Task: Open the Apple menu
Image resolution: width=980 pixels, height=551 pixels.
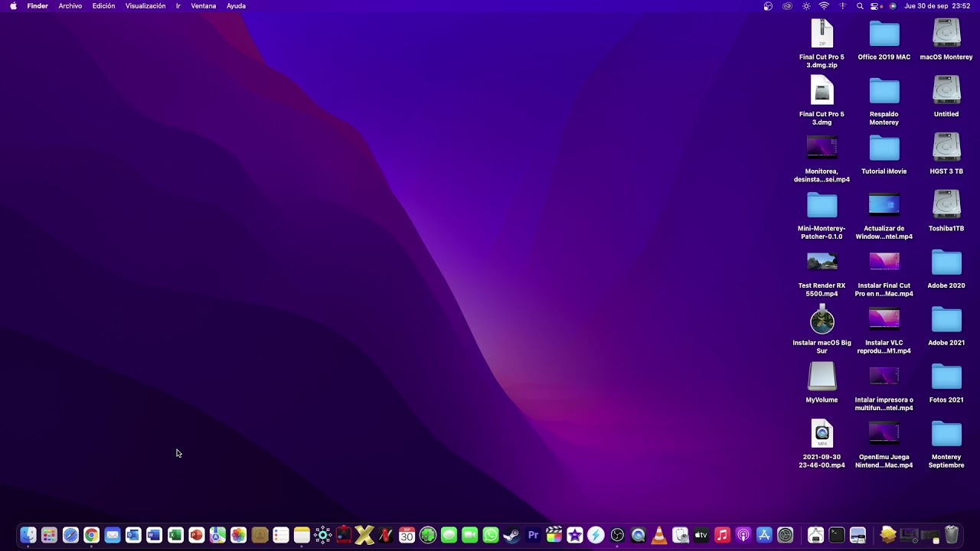Action: 13,6
